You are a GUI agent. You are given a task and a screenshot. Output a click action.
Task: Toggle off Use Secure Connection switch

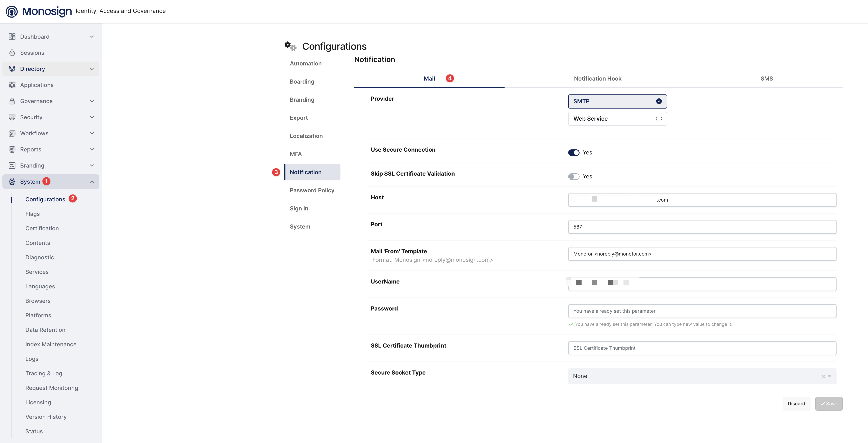pos(573,153)
